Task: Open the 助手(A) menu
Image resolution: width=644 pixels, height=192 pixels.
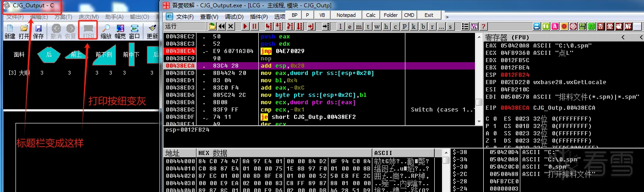Action: click(114, 17)
